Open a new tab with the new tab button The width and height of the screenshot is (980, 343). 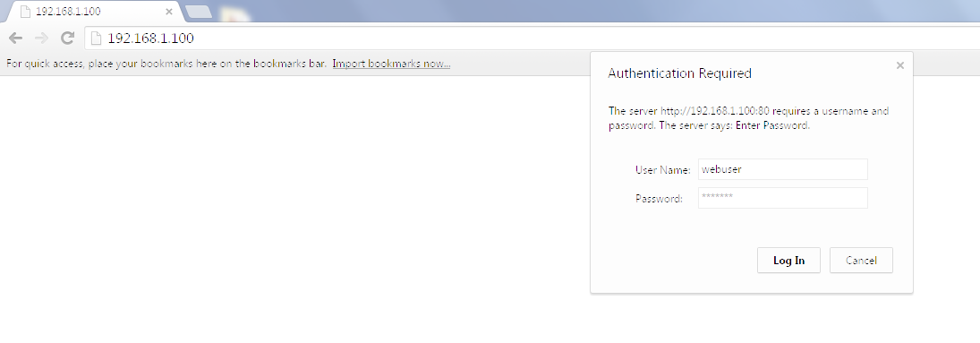click(199, 12)
